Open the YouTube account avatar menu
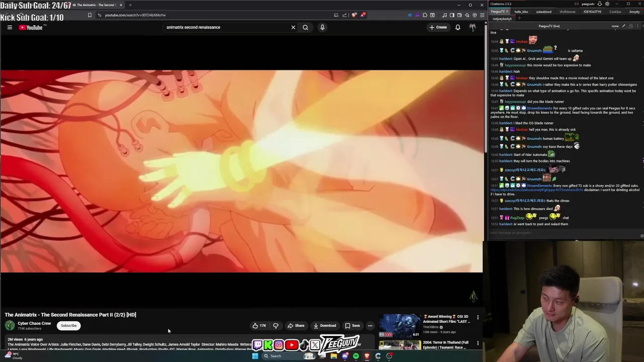 [472, 27]
